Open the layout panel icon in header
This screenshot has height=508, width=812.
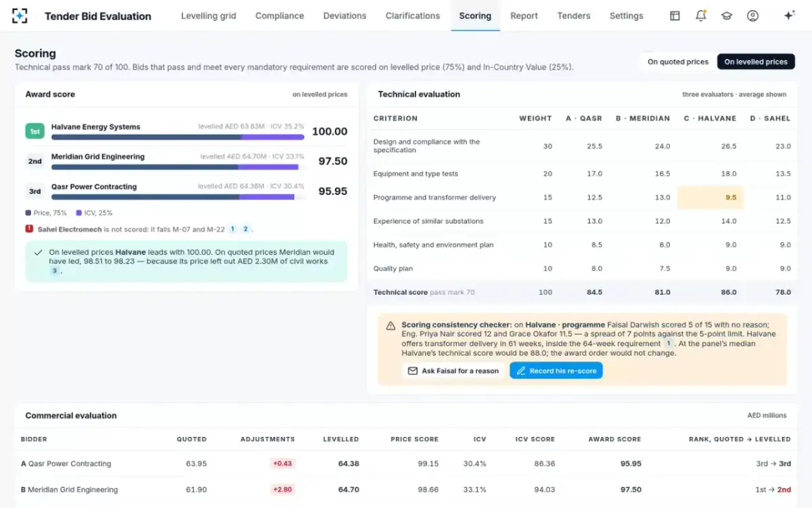pos(675,16)
